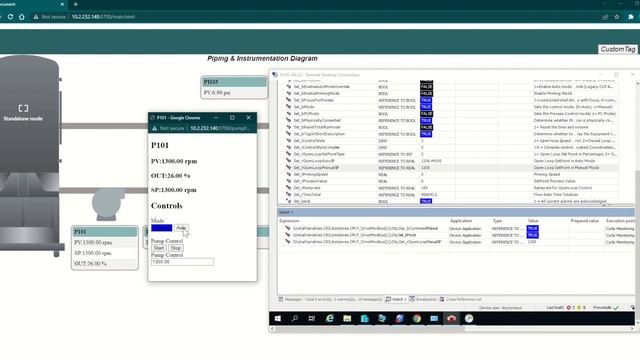
Task: Click the Value column header in Watch 1
Action: pyautogui.click(x=533, y=221)
